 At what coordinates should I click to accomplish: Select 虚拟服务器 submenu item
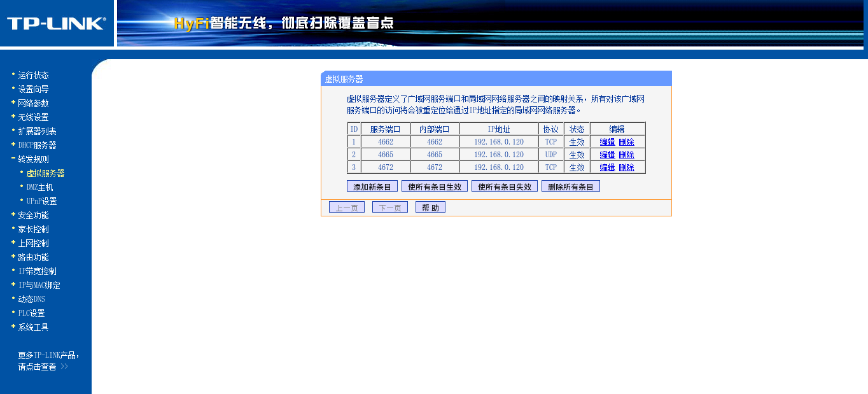coord(45,173)
